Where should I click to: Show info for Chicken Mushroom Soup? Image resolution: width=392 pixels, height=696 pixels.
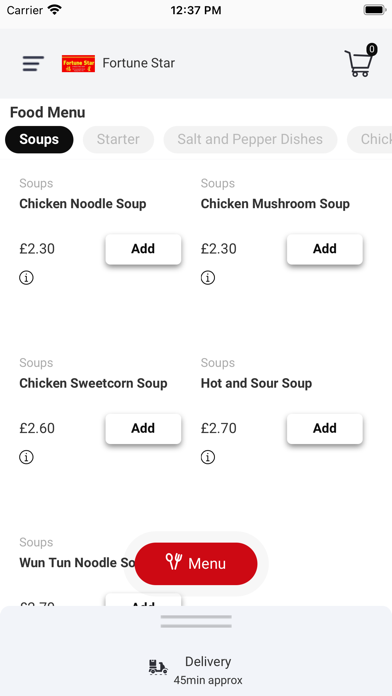coord(208,278)
